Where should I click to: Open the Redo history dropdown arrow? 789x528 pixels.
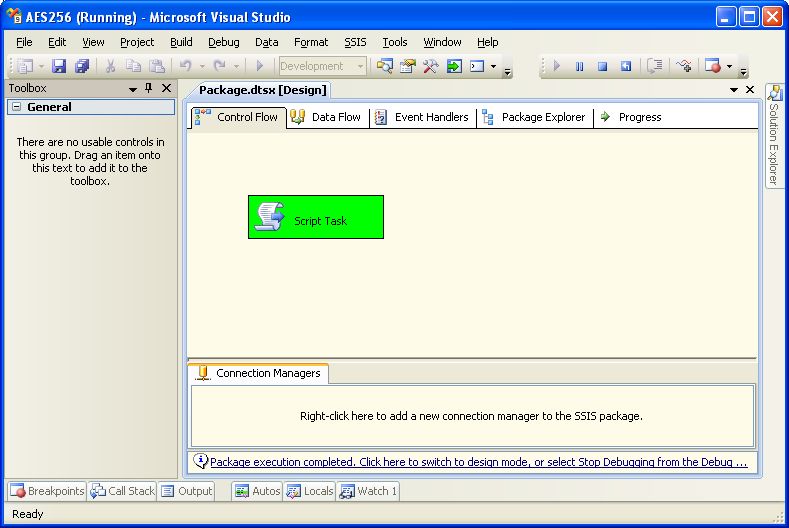[x=236, y=66]
